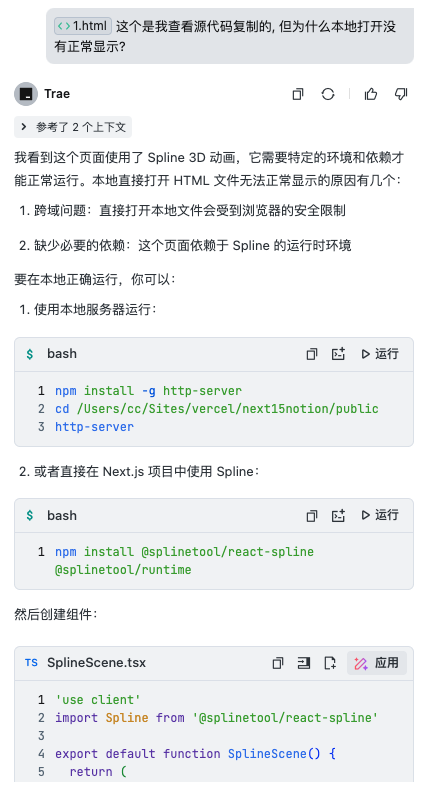Give thumbs up to Trae's answer

[371, 94]
